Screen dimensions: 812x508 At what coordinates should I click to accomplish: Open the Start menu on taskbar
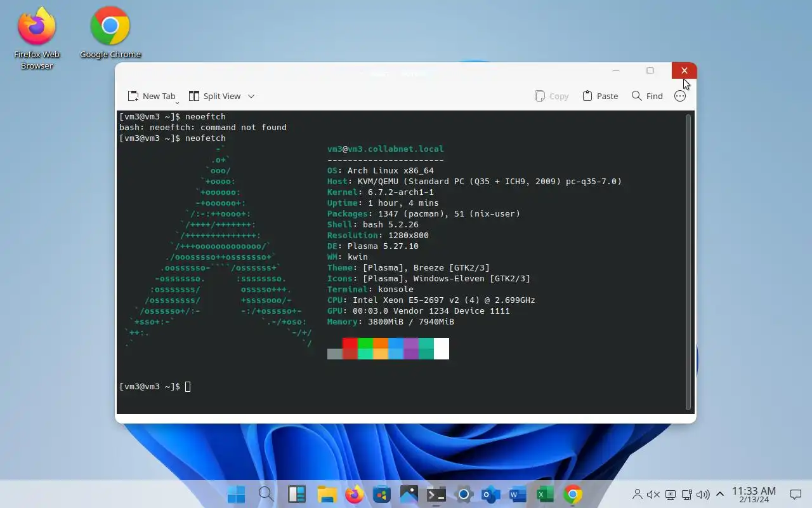236,494
